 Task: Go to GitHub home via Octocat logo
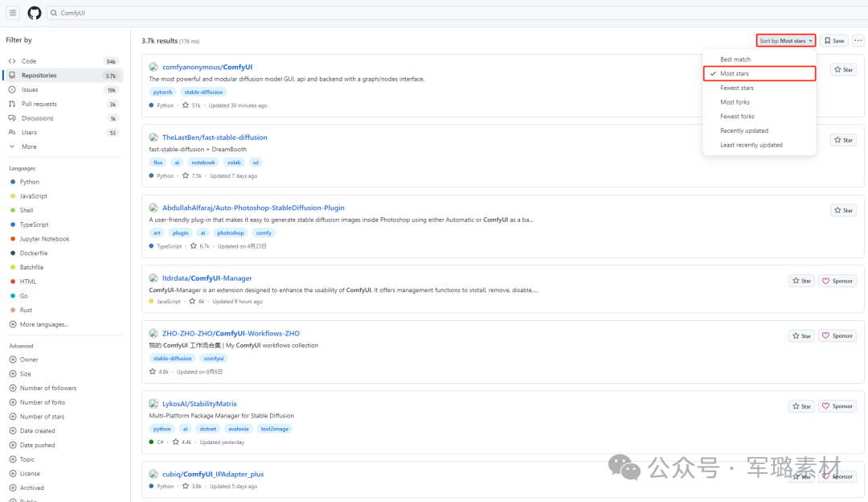pos(35,13)
